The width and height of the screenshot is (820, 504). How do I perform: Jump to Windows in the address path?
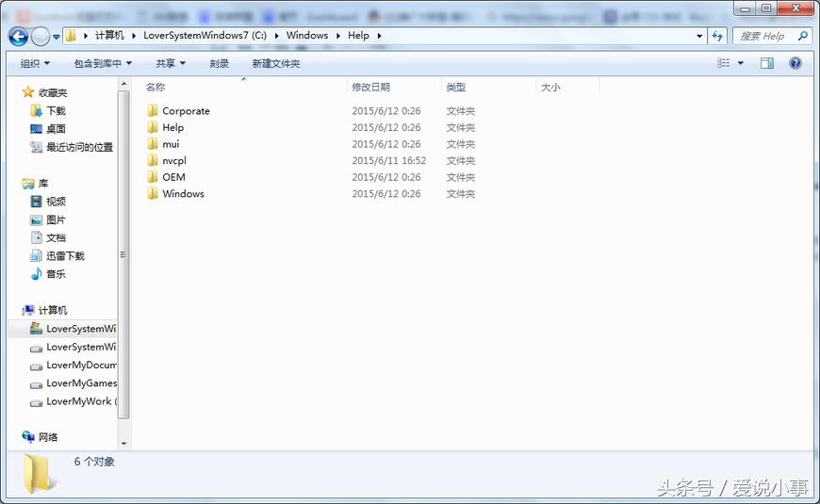pyautogui.click(x=307, y=36)
